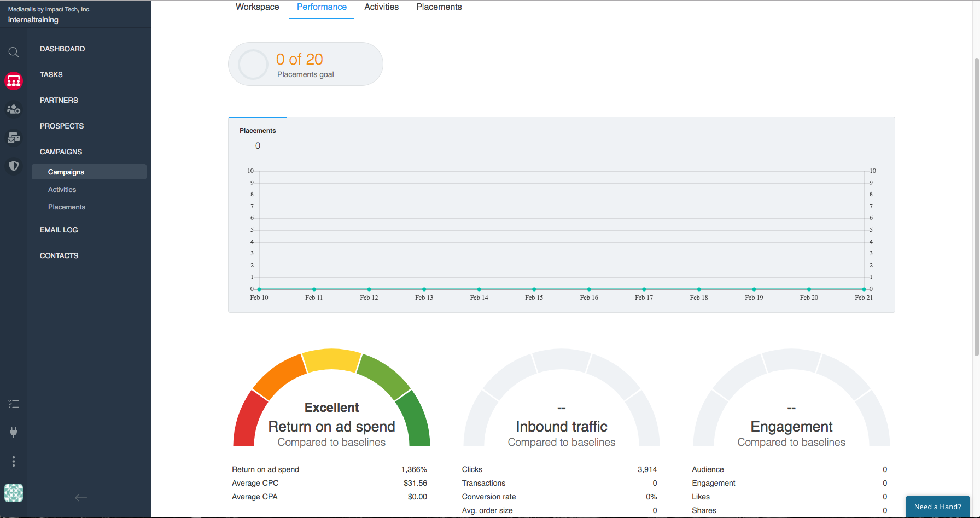Open PARTNERS in the sidebar menu
980x518 pixels.
(59, 100)
